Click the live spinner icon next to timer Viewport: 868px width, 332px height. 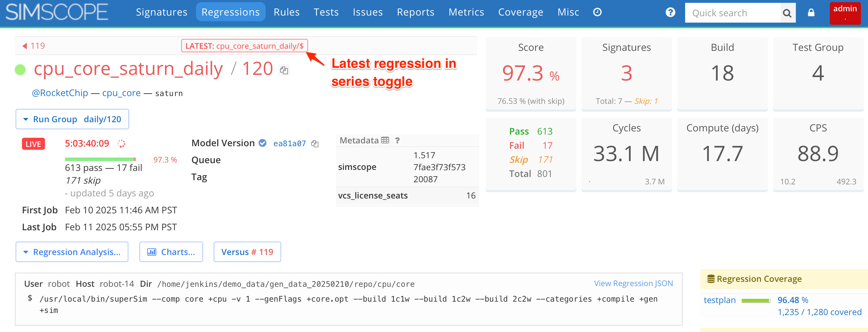pos(121,143)
